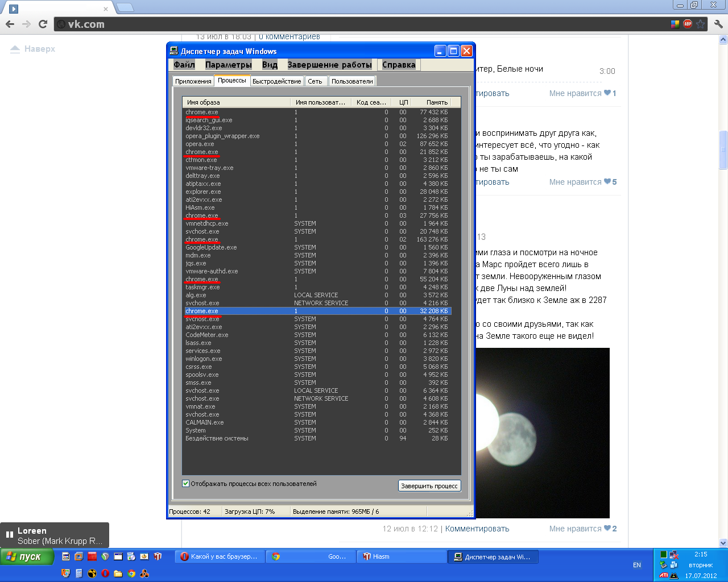The image size is (728, 582).
Task: Pause the Loreen track playback
Action: pyautogui.click(x=9, y=534)
